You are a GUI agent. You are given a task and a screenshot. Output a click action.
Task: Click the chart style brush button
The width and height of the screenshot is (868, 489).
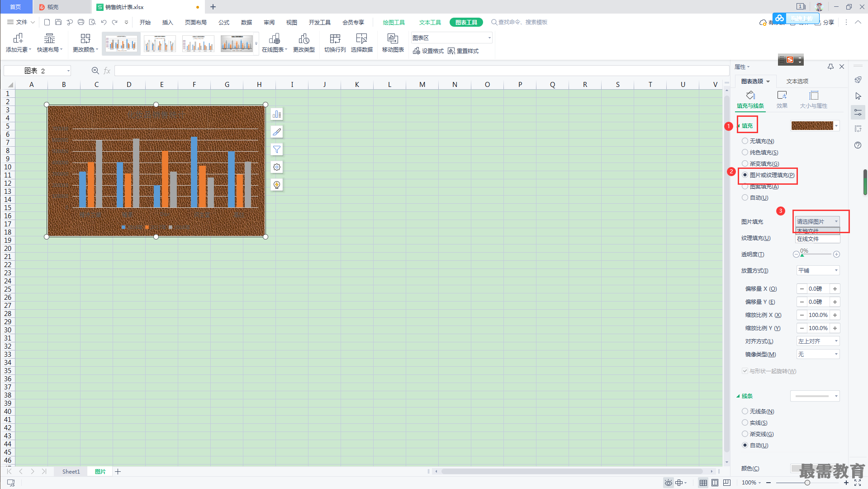point(277,132)
